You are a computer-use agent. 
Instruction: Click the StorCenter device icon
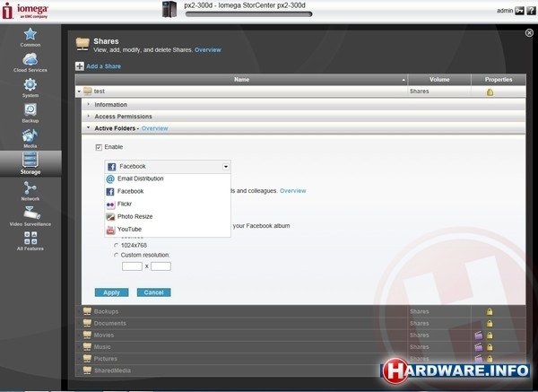(x=169, y=9)
